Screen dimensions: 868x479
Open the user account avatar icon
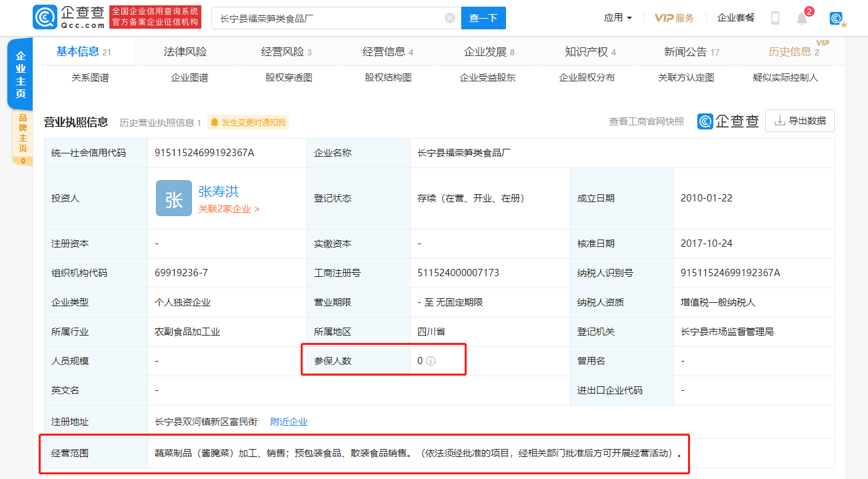(x=836, y=19)
